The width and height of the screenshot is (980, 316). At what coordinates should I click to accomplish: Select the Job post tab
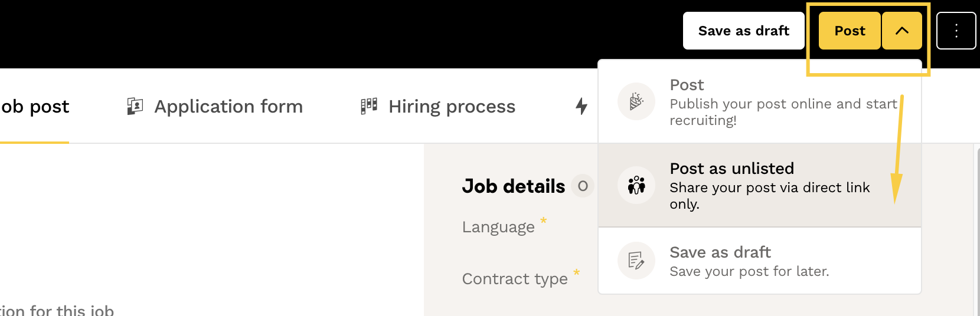34,106
